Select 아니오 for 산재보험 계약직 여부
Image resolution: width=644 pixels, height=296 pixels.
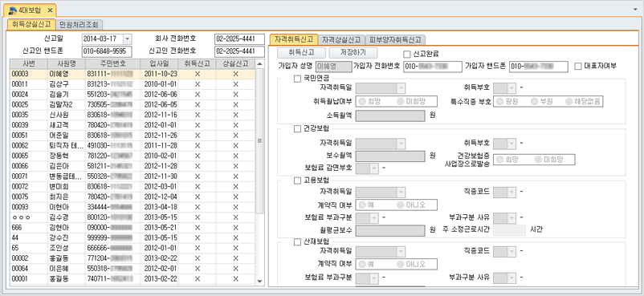point(400,264)
